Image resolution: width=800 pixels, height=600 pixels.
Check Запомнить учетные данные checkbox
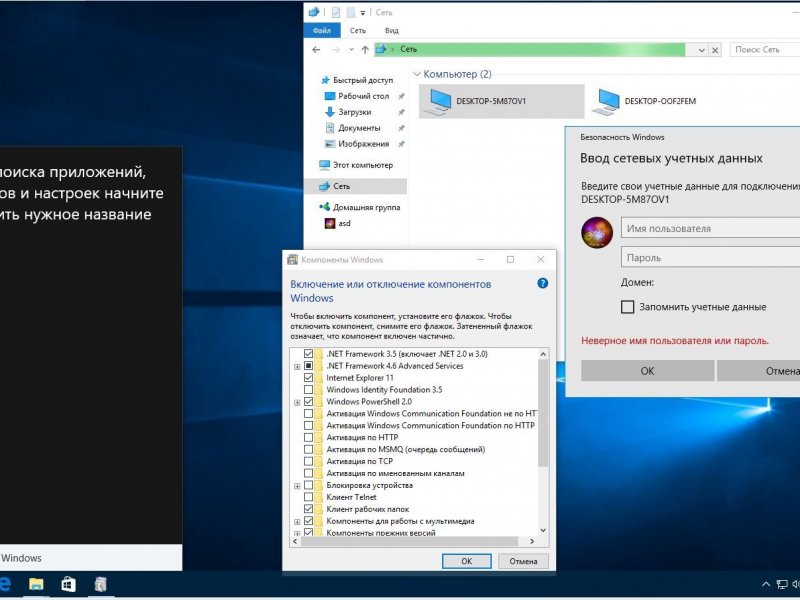click(628, 307)
